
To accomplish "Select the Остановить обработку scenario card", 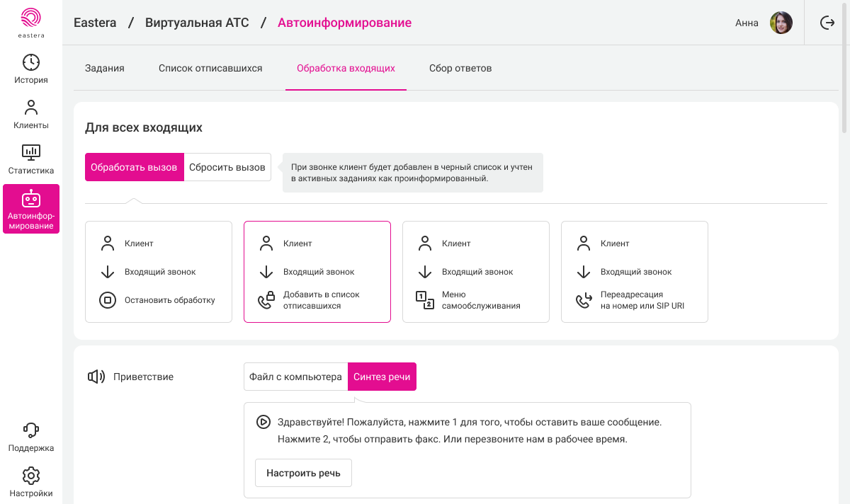I will 159,272.
